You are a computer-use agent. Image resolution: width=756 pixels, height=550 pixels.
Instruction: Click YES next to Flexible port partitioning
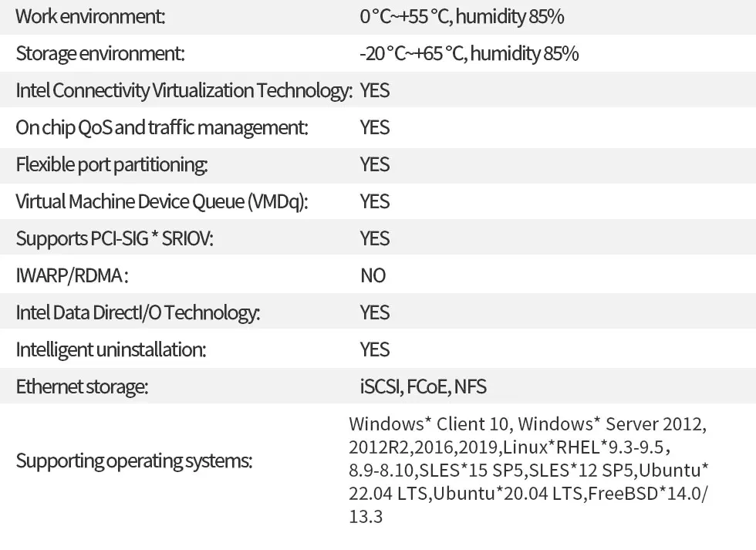[375, 164]
